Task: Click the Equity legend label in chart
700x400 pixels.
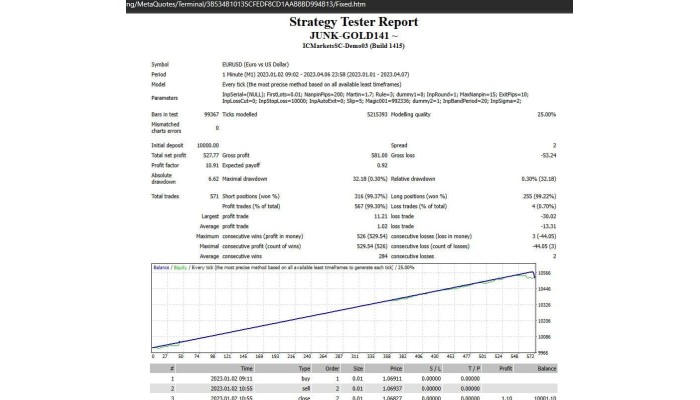Action: click(x=178, y=268)
